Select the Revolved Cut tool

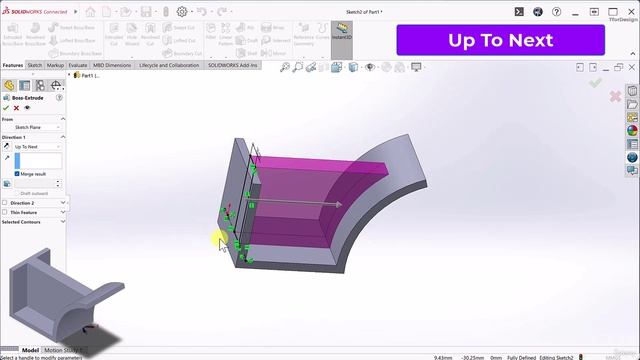coord(150,34)
